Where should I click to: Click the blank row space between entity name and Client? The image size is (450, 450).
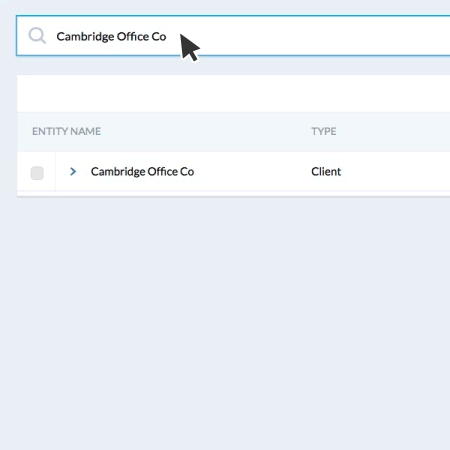click(253, 172)
